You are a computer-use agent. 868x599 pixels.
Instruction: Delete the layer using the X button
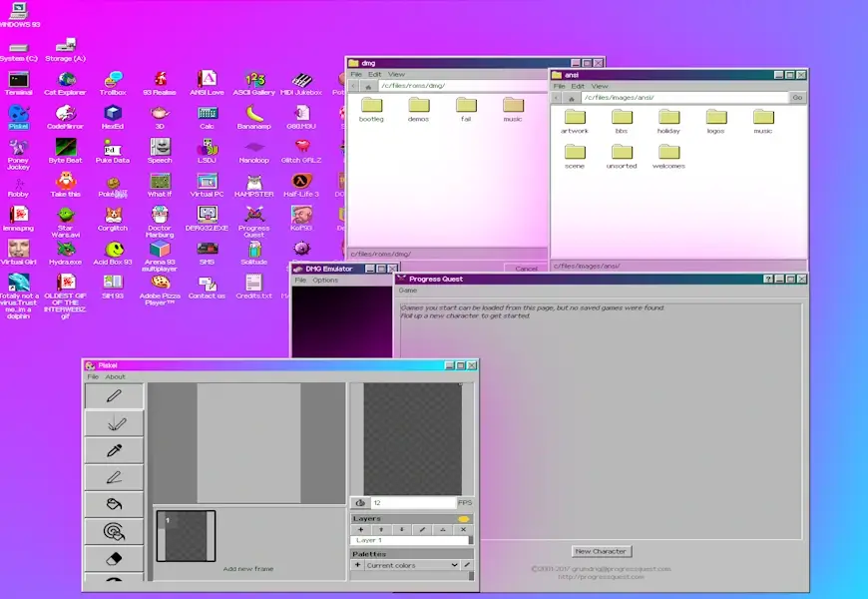click(463, 529)
